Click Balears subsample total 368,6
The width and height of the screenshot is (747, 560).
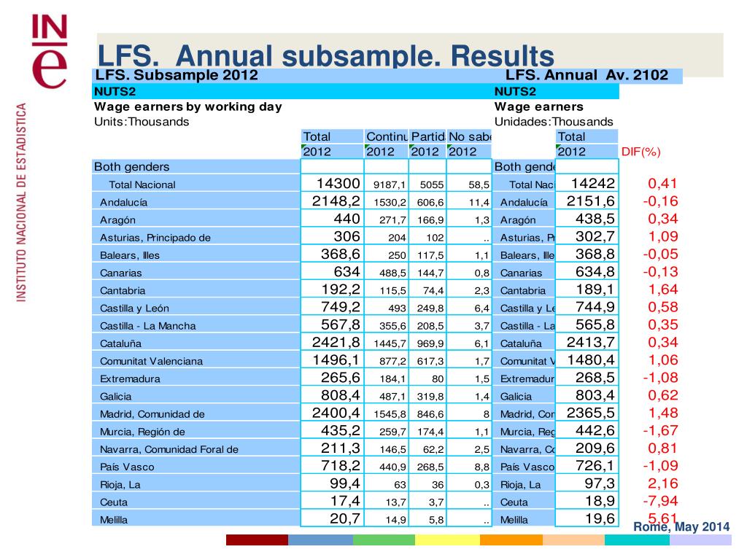click(341, 254)
